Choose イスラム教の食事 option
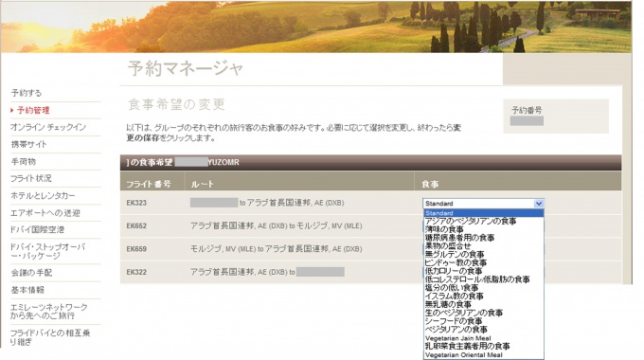The height and width of the screenshot is (360, 644). click(455, 296)
